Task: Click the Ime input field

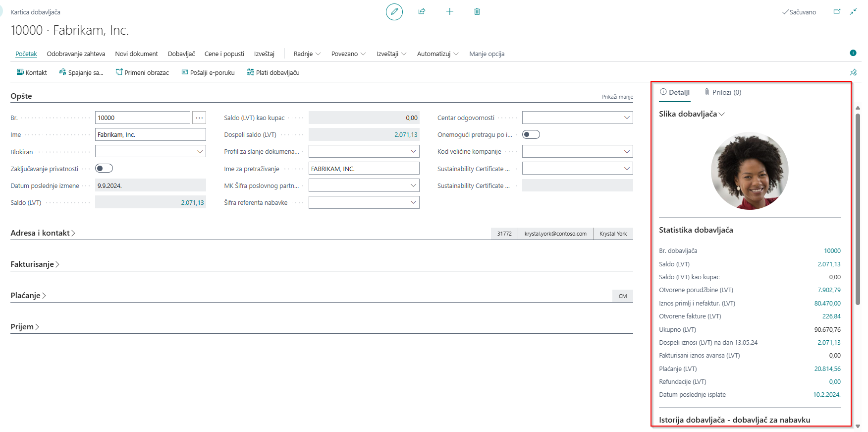Action: (150, 134)
